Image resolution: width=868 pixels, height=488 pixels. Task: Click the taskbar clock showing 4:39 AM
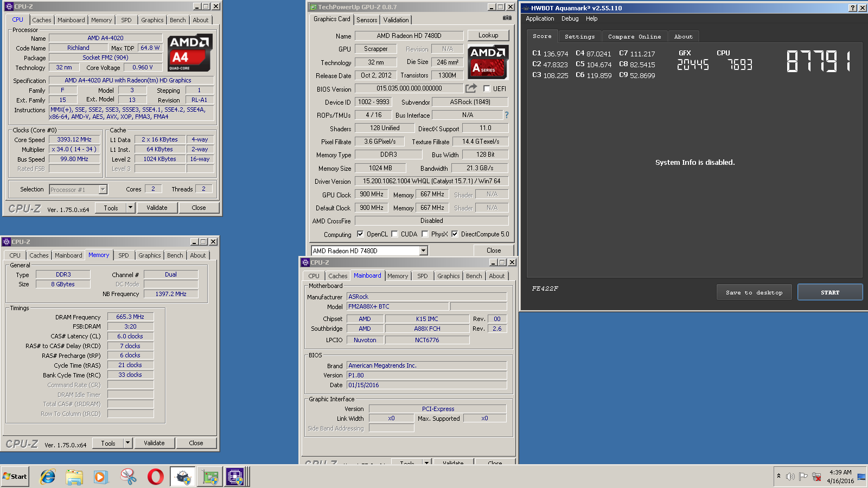(x=840, y=477)
